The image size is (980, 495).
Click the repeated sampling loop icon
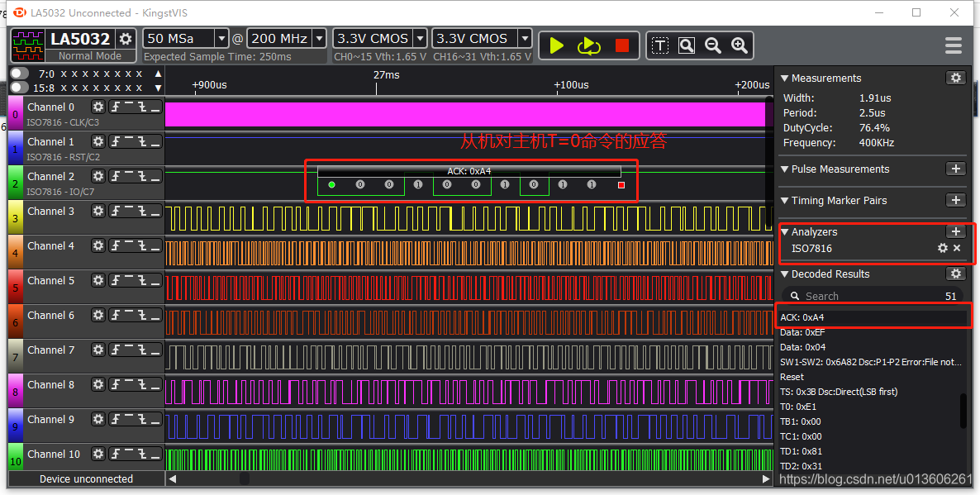pyautogui.click(x=588, y=45)
